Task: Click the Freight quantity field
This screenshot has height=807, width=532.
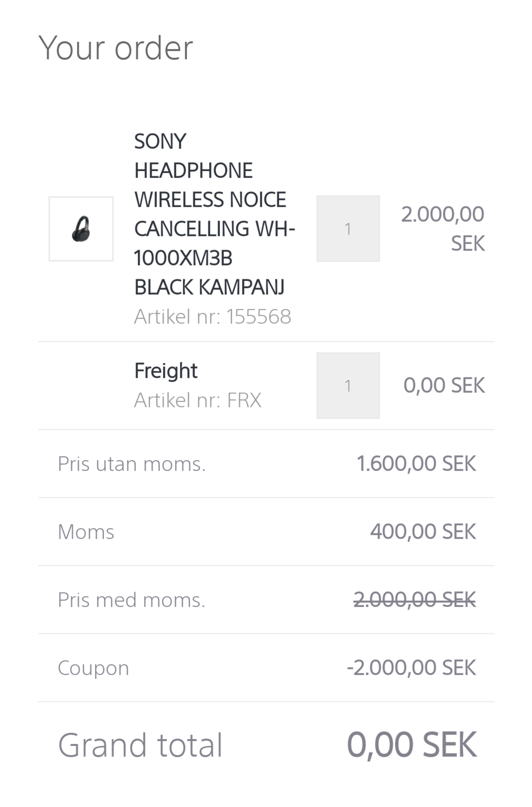Action: 348,385
